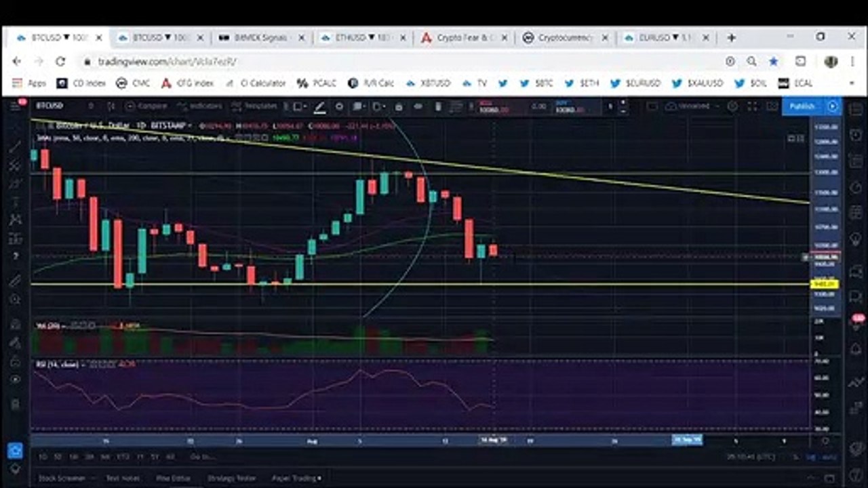Click the eye visibility icon in left sidebar
Viewport: 868px width, 488px height.
[x=15, y=380]
